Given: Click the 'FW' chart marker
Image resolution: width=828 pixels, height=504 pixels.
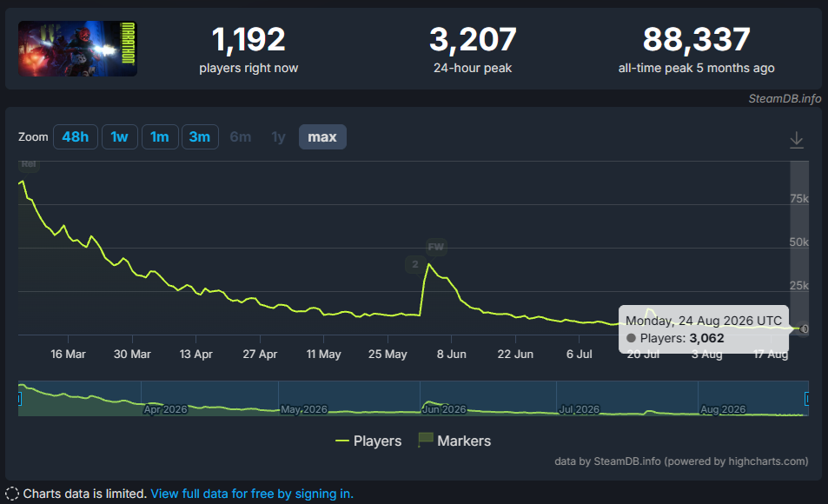Looking at the screenshot, I should pyautogui.click(x=435, y=247).
